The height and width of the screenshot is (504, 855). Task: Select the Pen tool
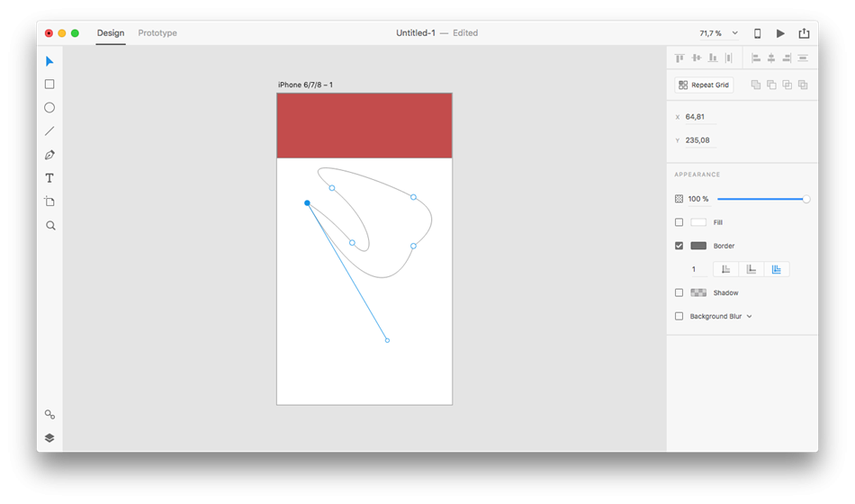(x=49, y=155)
